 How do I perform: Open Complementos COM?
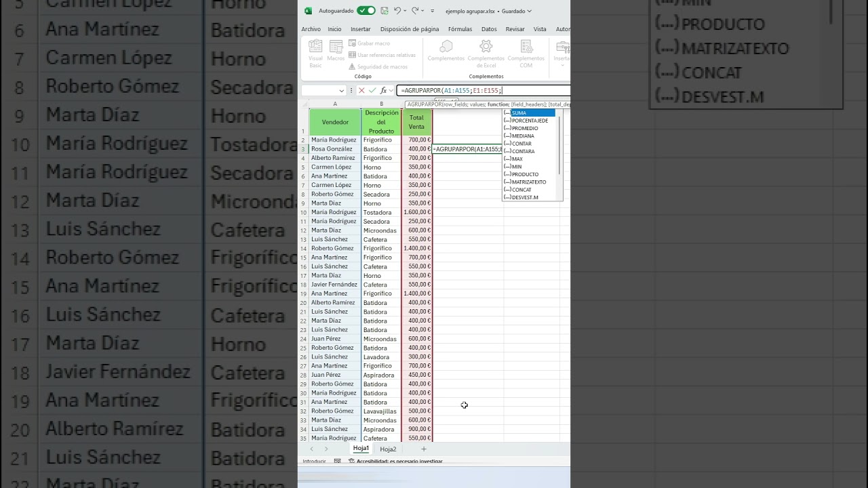(x=526, y=54)
